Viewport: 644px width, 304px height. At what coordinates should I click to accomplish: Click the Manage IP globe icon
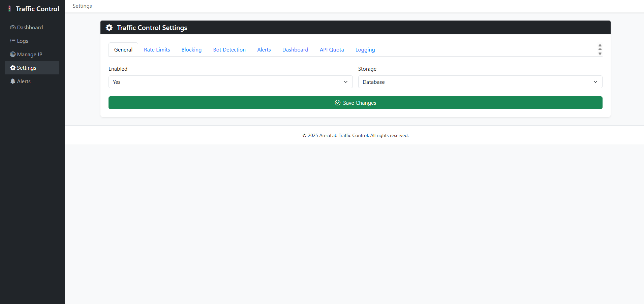point(13,54)
